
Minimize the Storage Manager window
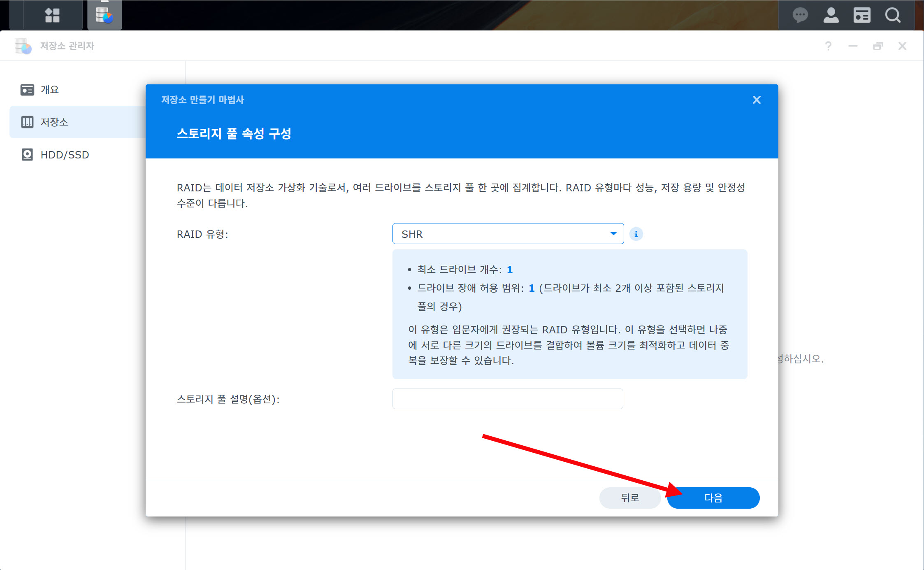tap(853, 46)
